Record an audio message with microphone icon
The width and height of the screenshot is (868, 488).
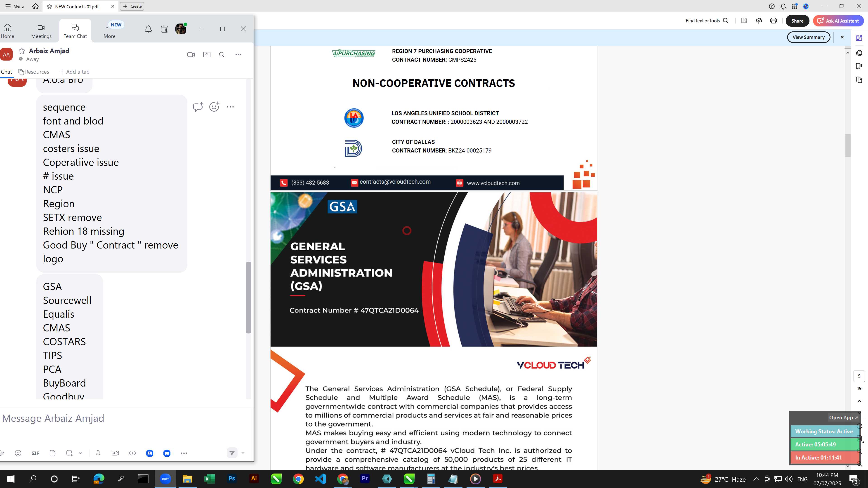click(98, 453)
